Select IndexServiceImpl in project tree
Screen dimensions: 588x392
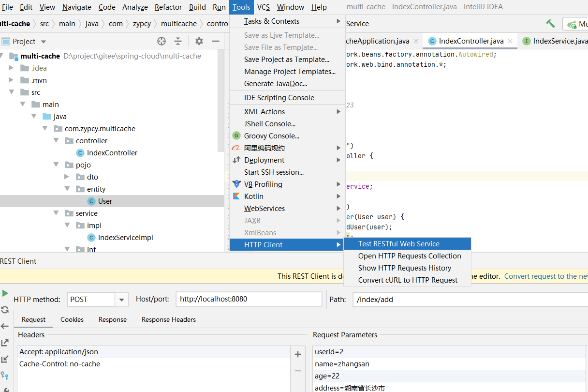pyautogui.click(x=126, y=238)
